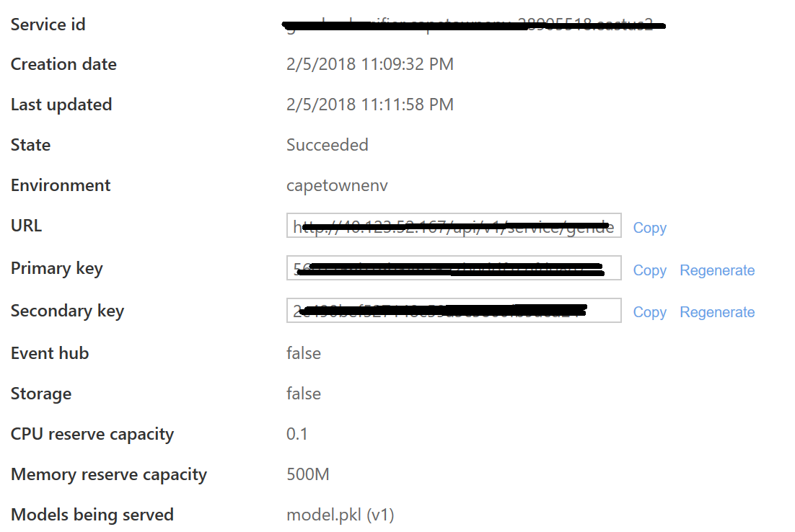
Task: Click the Memory reserve capacity label
Action: click(x=108, y=474)
